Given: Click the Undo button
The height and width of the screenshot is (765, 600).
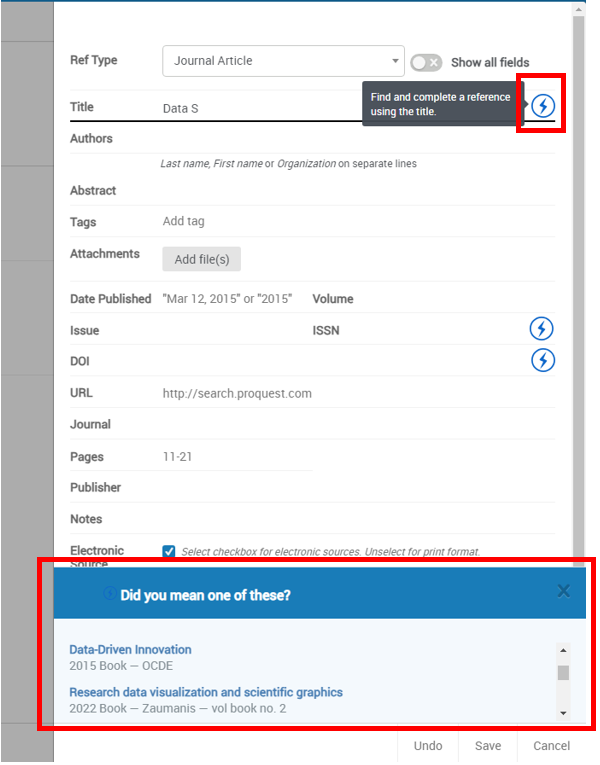Looking at the screenshot, I should click(x=428, y=746).
